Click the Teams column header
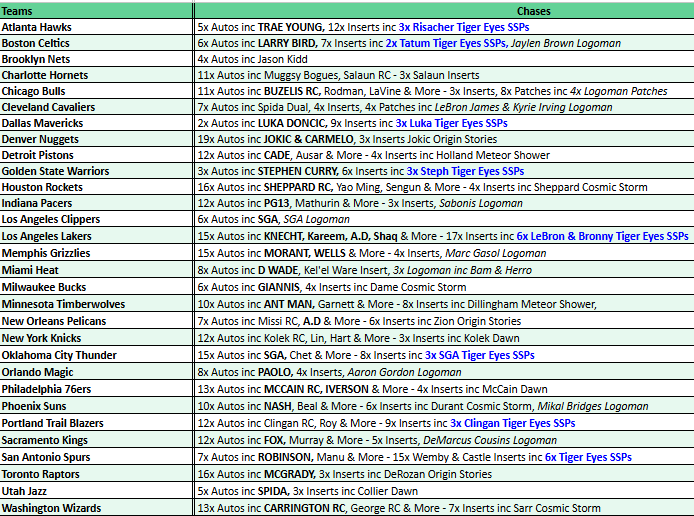 22,10
